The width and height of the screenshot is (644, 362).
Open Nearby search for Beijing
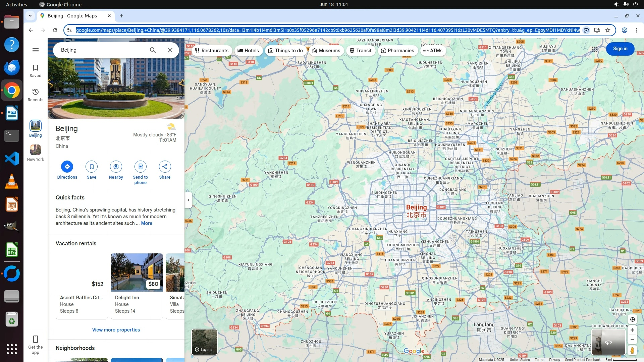pos(116,167)
